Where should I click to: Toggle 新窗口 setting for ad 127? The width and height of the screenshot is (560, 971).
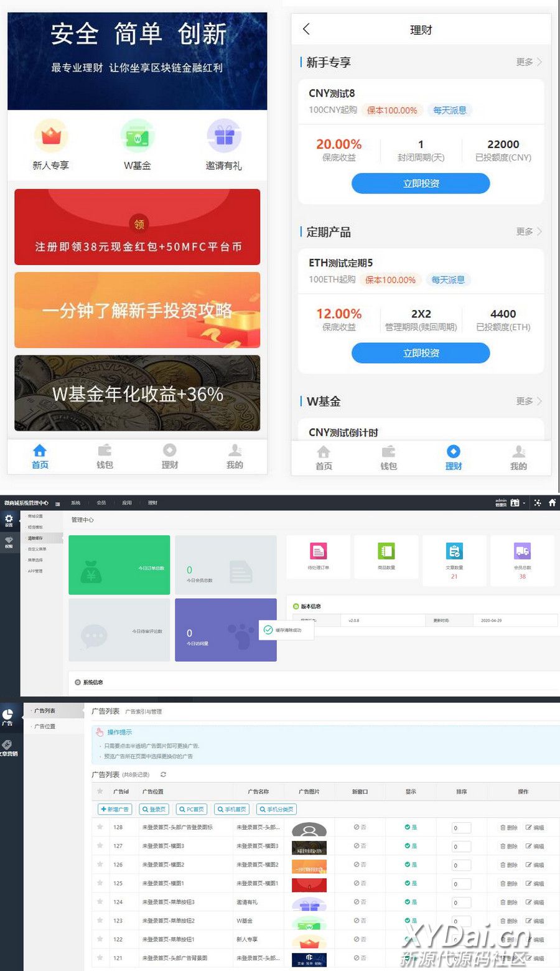(x=360, y=846)
